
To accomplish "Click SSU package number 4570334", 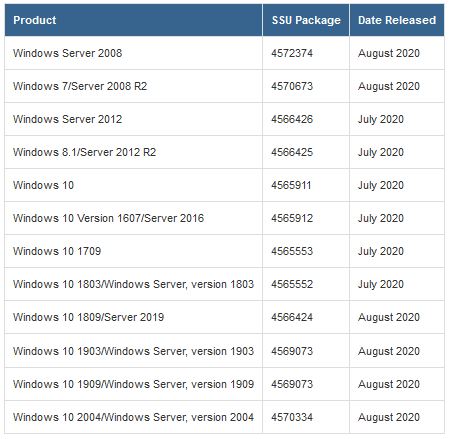I will pyautogui.click(x=292, y=417).
